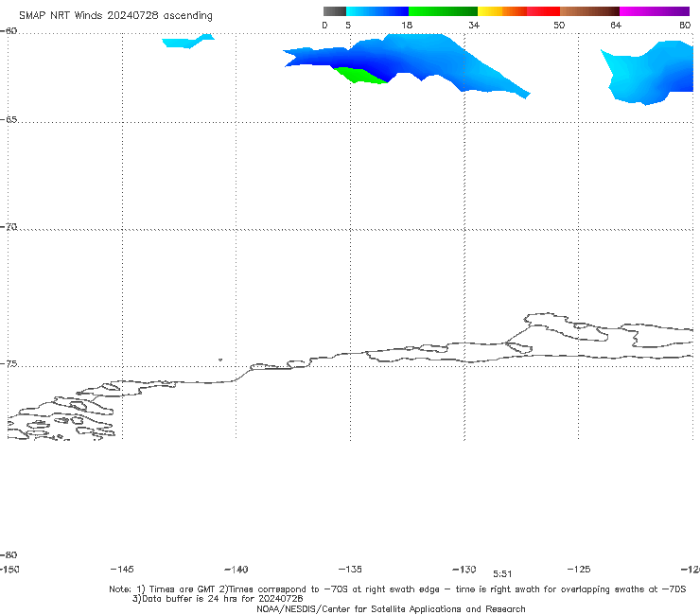This screenshot has height=615, width=700.
Task: Click the longitude label -150
Action: coord(9,569)
